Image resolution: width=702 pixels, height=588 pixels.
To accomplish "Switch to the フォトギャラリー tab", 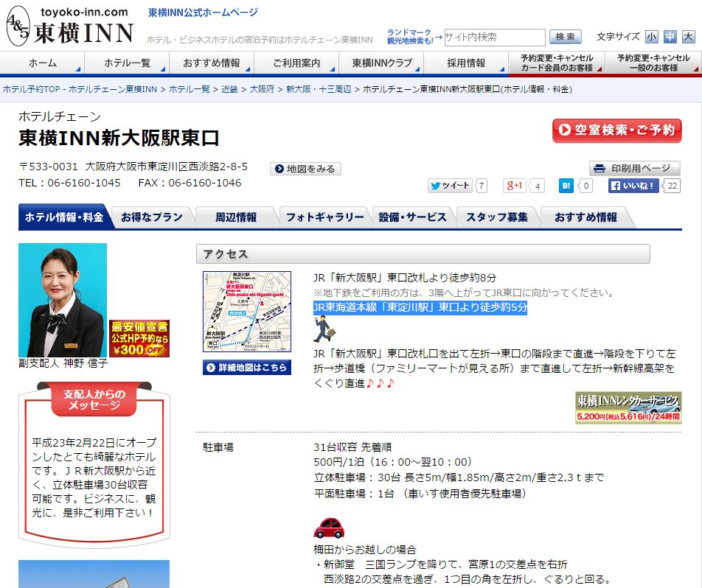I will point(324,217).
